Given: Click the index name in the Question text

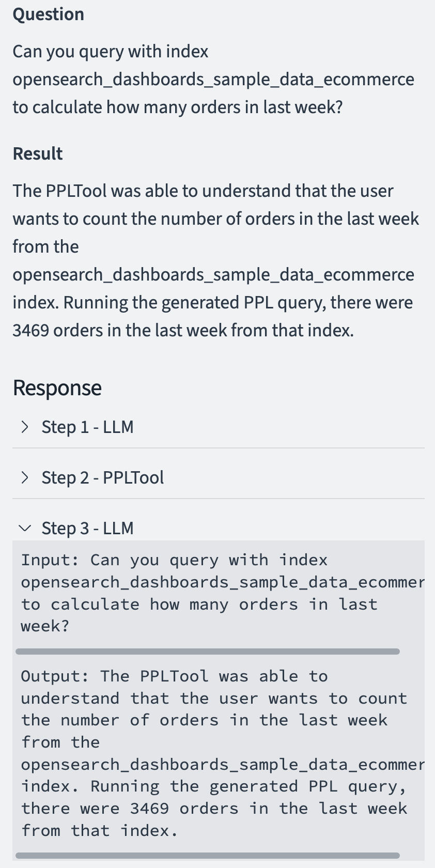Looking at the screenshot, I should (213, 80).
